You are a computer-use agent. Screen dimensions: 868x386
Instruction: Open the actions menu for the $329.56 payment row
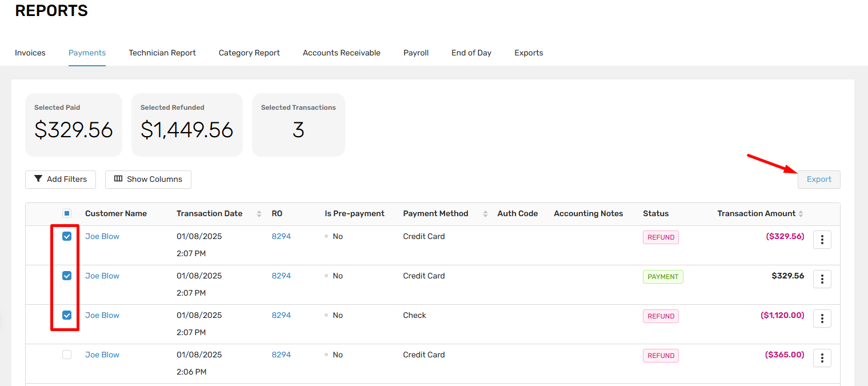point(822,279)
